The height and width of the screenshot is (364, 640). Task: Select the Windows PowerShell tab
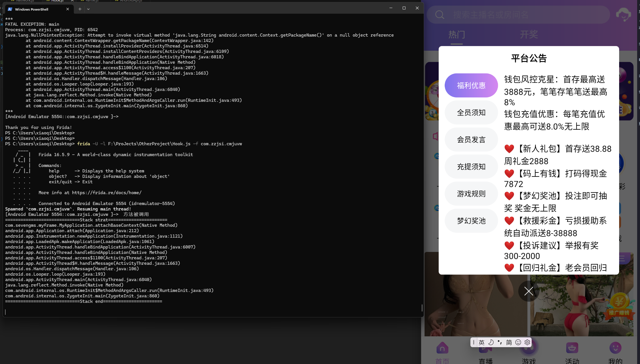[x=39, y=9]
